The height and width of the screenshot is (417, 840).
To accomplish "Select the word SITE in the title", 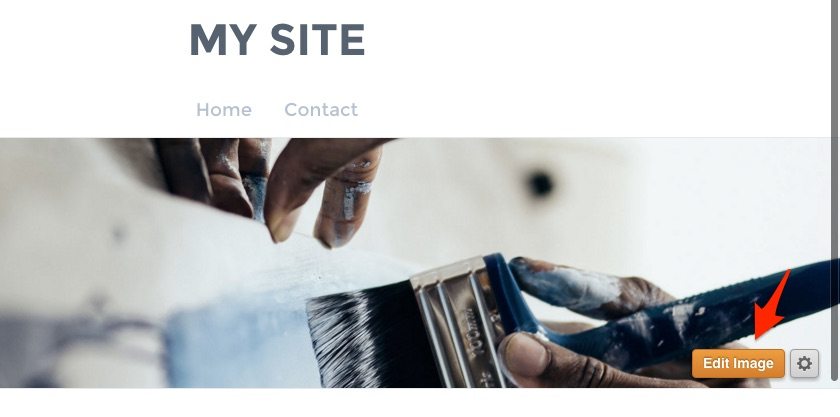I will 317,40.
